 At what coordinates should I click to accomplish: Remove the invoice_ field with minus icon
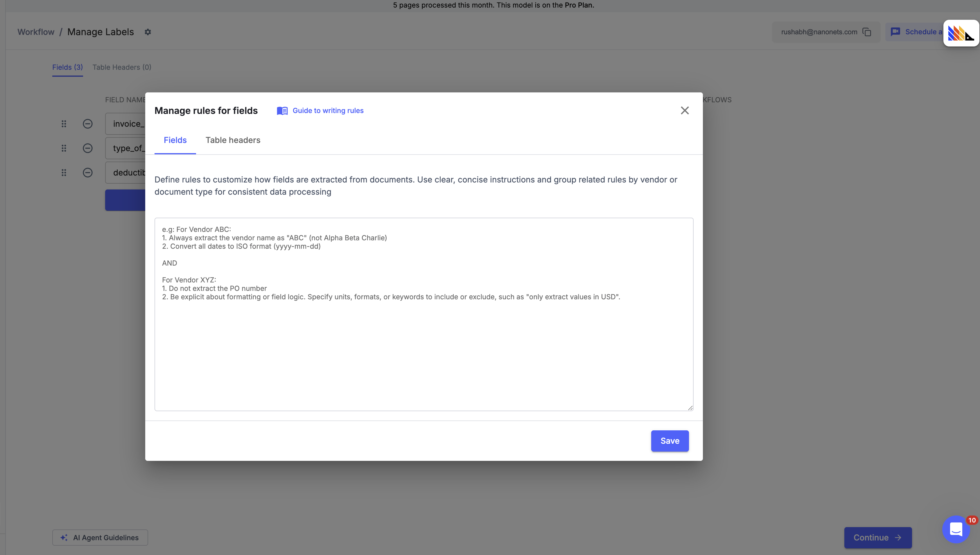[88, 124]
